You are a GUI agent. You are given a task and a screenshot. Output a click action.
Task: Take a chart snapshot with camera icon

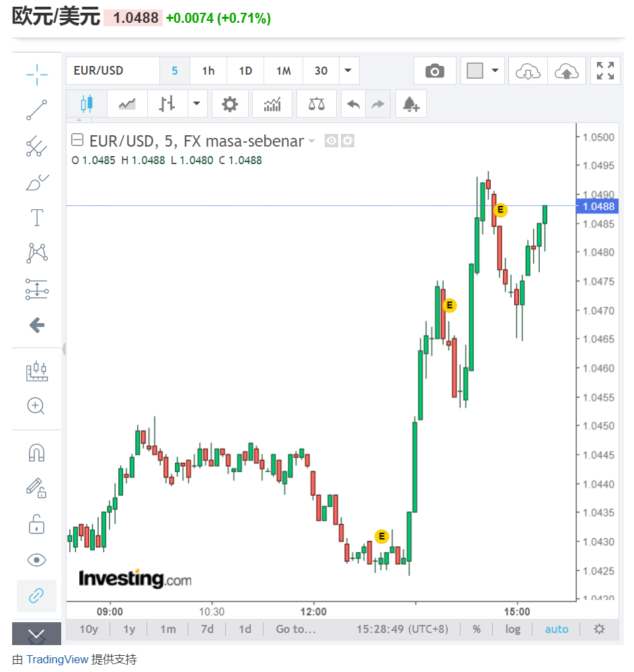point(435,71)
